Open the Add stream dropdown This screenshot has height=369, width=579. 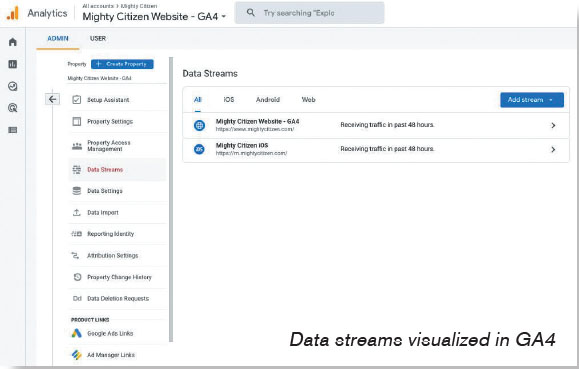[532, 100]
